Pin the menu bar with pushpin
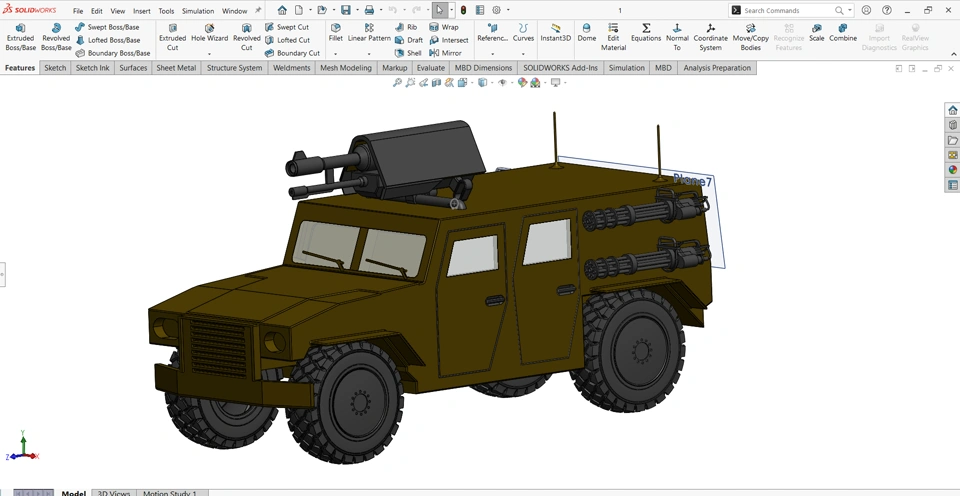 [258, 11]
